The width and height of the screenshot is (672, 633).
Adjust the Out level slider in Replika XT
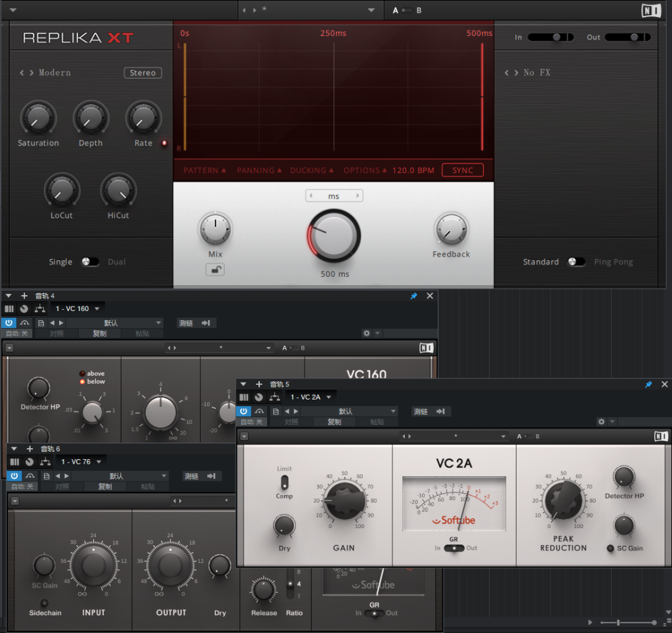627,37
